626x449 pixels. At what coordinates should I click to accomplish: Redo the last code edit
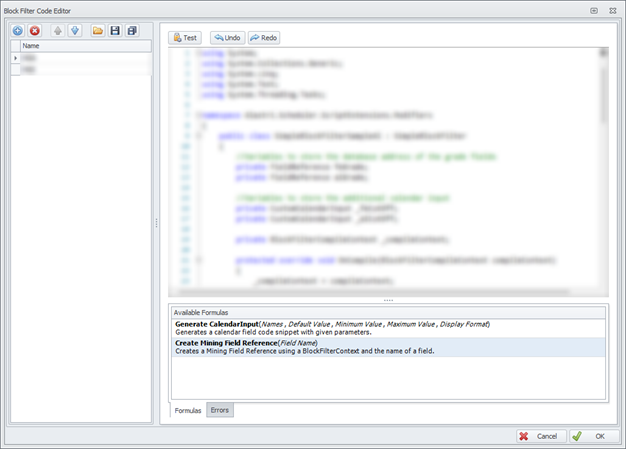coord(263,38)
